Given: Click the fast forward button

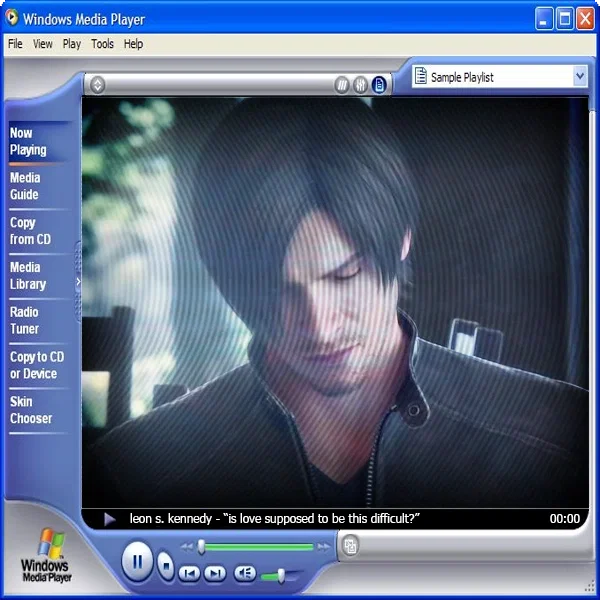Looking at the screenshot, I should 324,547.
